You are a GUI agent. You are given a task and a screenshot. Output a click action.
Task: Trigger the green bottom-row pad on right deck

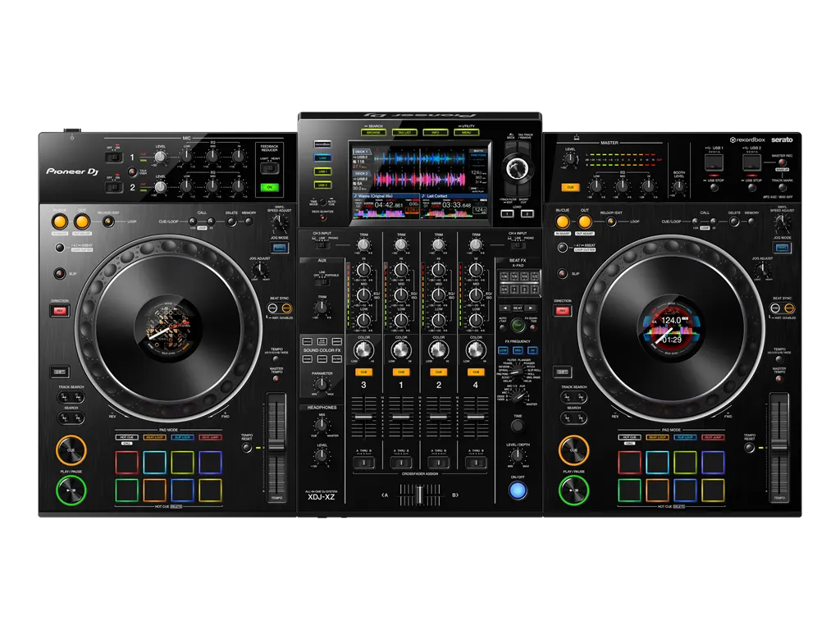coord(629,490)
